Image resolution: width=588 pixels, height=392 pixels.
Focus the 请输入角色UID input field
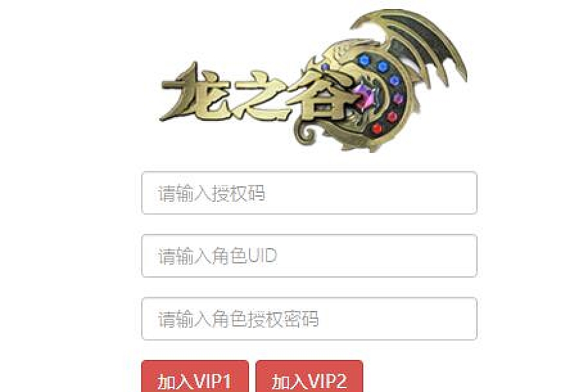point(310,256)
